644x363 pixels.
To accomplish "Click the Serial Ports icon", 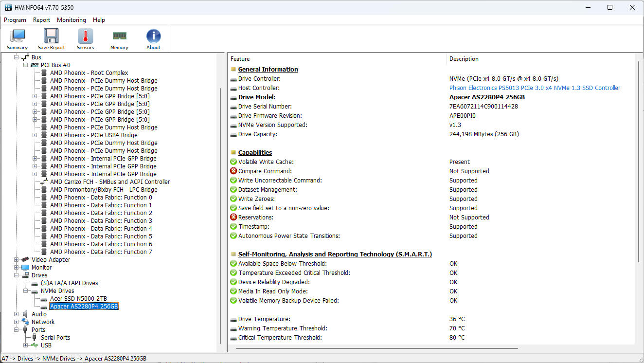I will point(35,338).
